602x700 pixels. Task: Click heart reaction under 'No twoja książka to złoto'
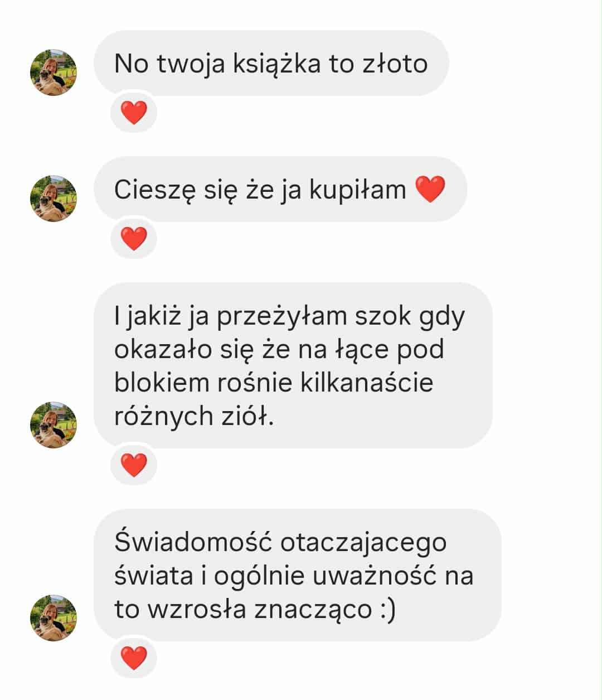(x=134, y=113)
